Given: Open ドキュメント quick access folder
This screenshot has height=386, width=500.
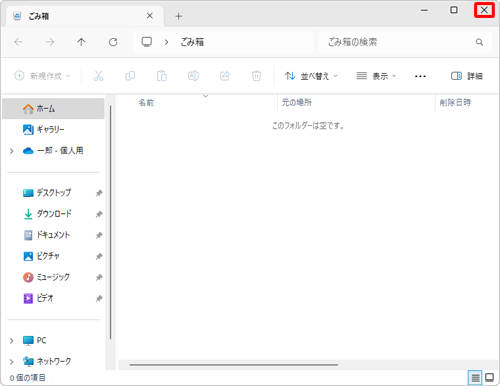Looking at the screenshot, I should click(x=46, y=235).
